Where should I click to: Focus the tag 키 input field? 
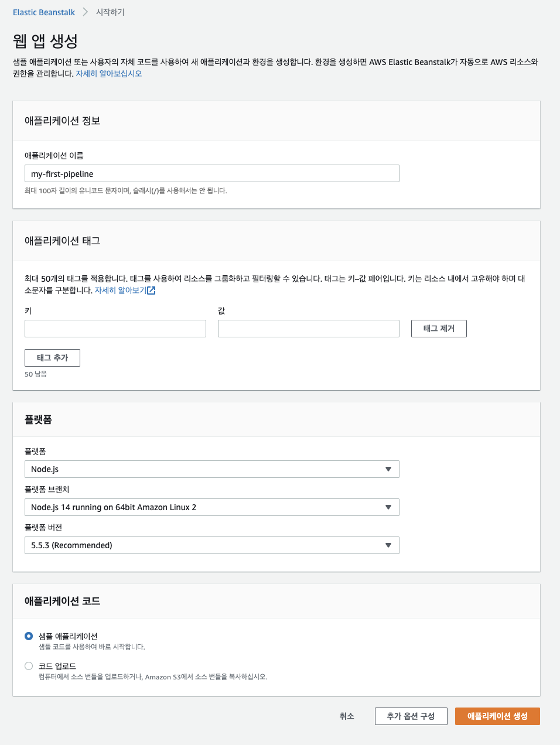point(115,329)
